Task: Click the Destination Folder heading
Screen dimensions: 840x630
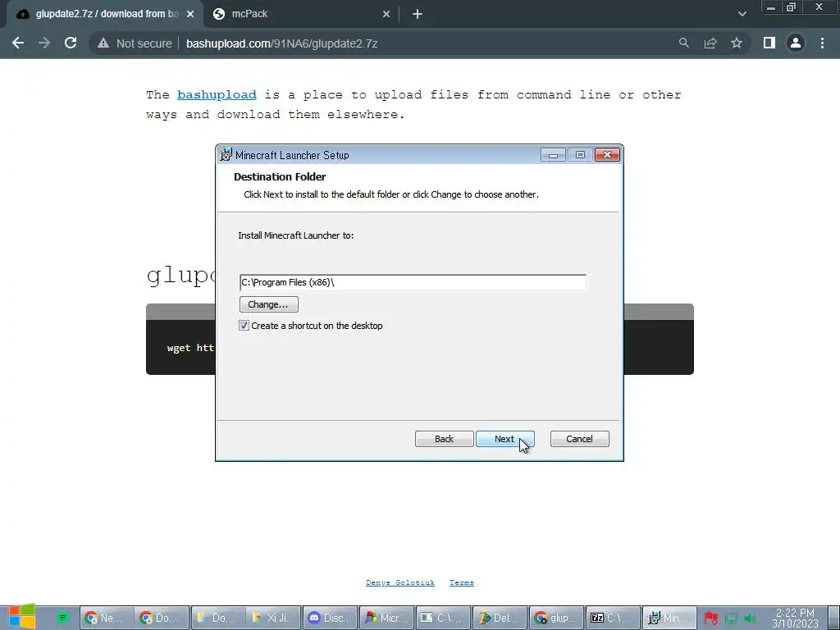Action: pos(280,177)
